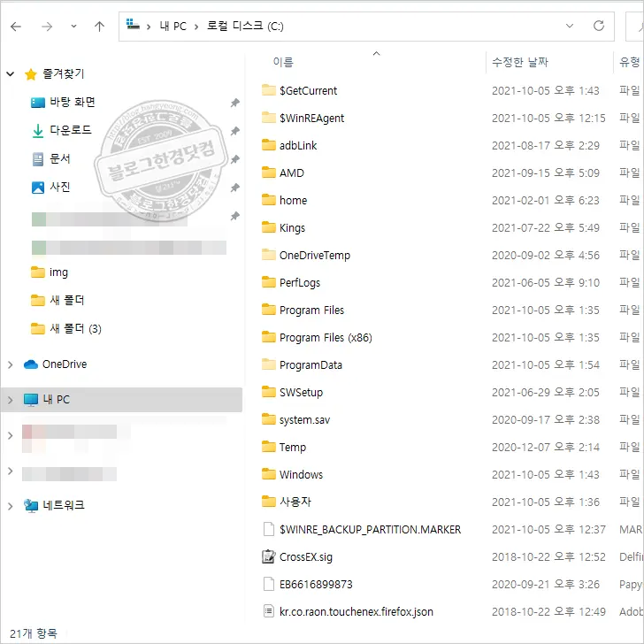The height and width of the screenshot is (644, 644).
Task: Open 바탕 화면 in quick access
Action: (63, 103)
